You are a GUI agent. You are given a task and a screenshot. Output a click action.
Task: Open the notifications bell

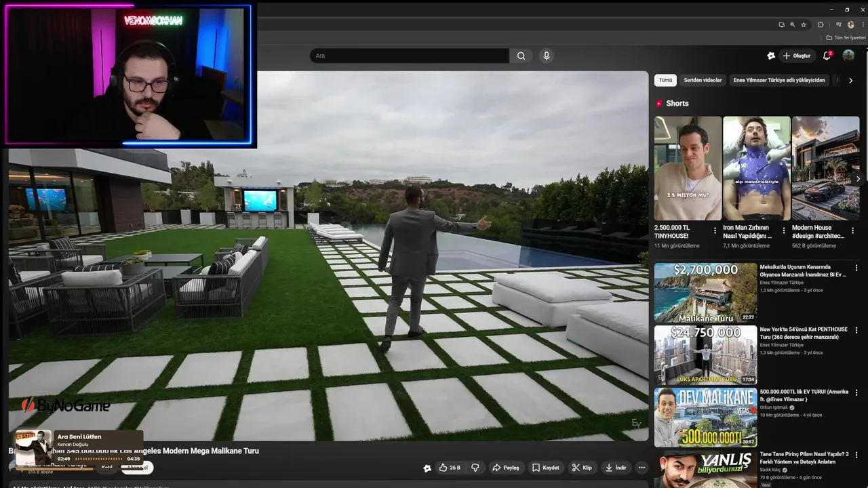pos(827,56)
